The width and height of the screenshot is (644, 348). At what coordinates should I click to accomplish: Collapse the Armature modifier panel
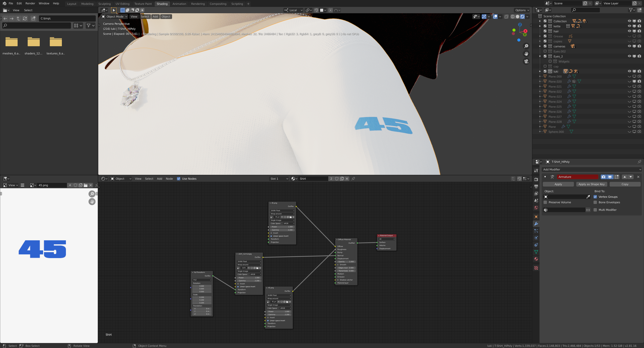pyautogui.click(x=545, y=177)
